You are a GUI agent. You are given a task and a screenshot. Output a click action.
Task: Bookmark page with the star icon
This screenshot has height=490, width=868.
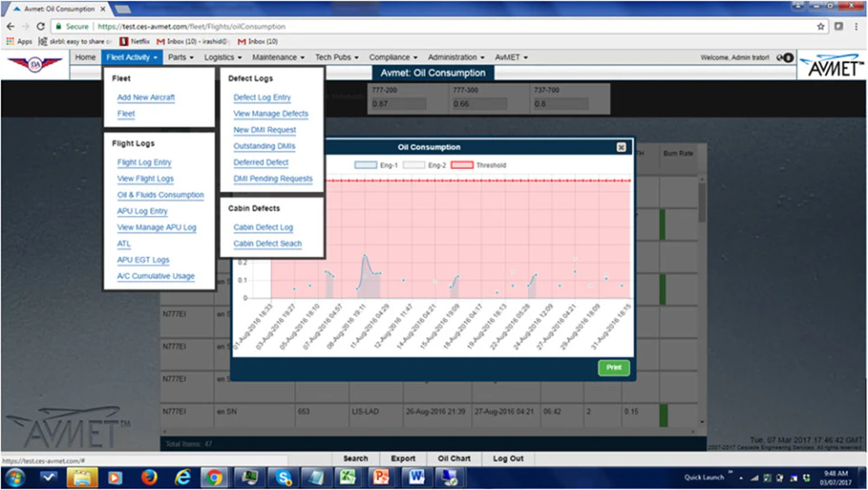(x=820, y=26)
